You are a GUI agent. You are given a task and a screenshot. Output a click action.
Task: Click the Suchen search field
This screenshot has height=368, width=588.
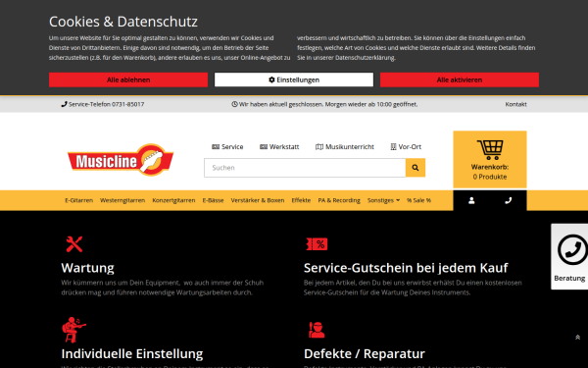305,168
